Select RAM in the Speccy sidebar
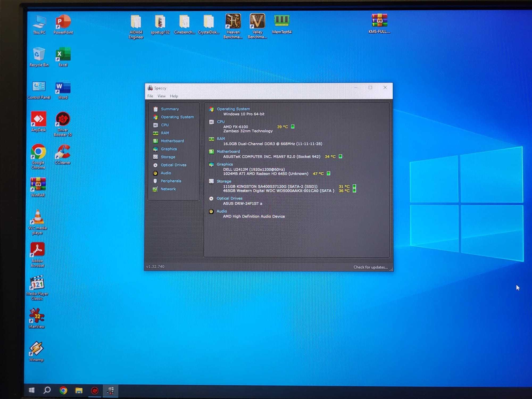Viewport: 532px width, 399px height. (x=165, y=133)
